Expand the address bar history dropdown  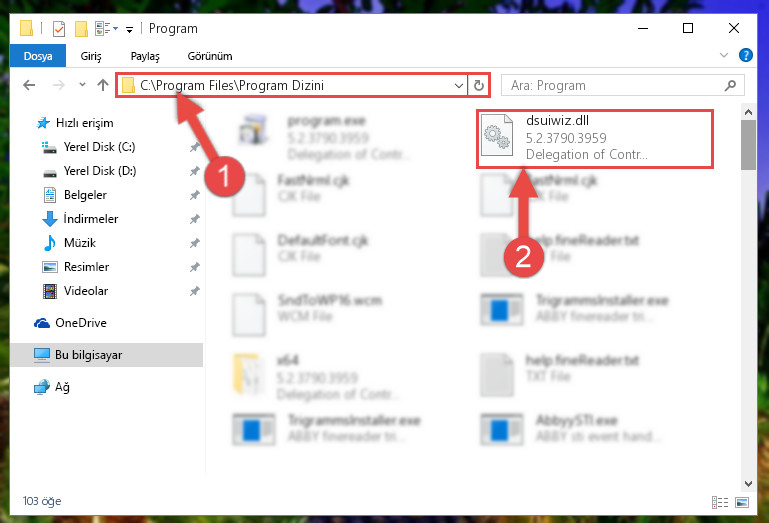pyautogui.click(x=459, y=85)
